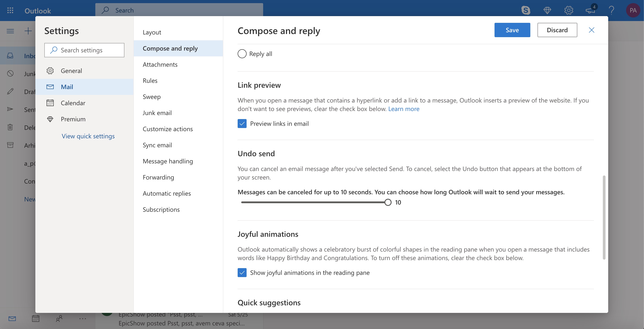The height and width of the screenshot is (329, 644).
Task: Open the Message handling page
Action: [x=178, y=161]
